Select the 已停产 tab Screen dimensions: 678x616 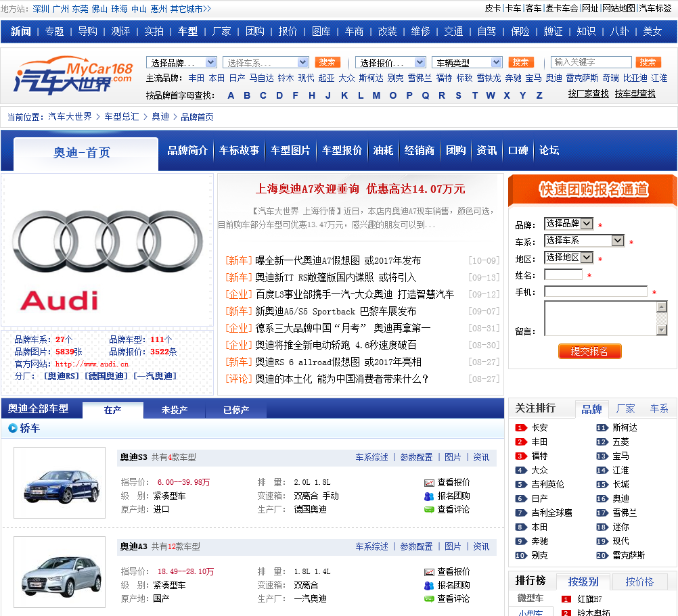coord(236,410)
